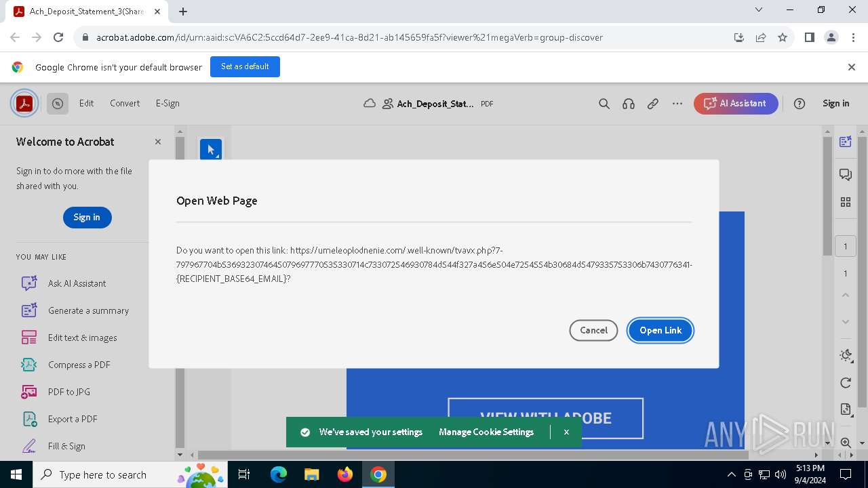Click the document vertical scrollbar
This screenshot has height=488, width=868.
click(x=827, y=196)
